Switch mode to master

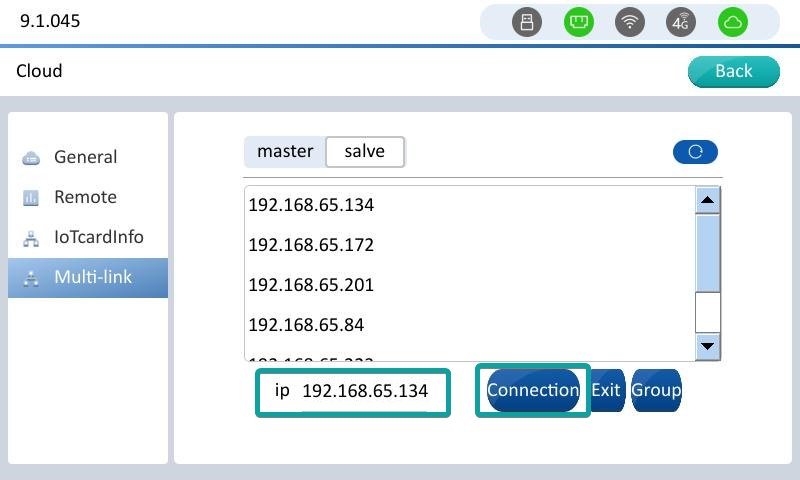click(285, 152)
